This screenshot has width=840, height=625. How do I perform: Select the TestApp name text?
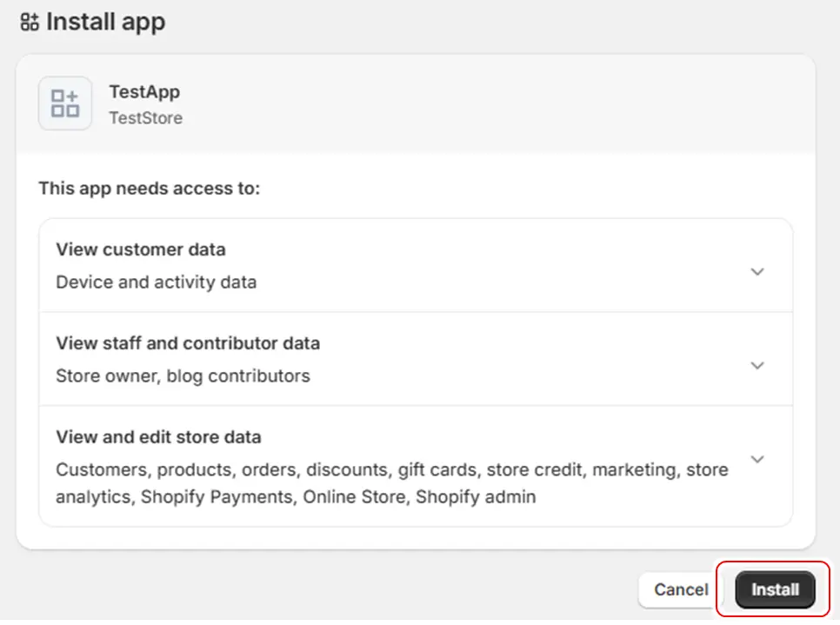coord(144,91)
